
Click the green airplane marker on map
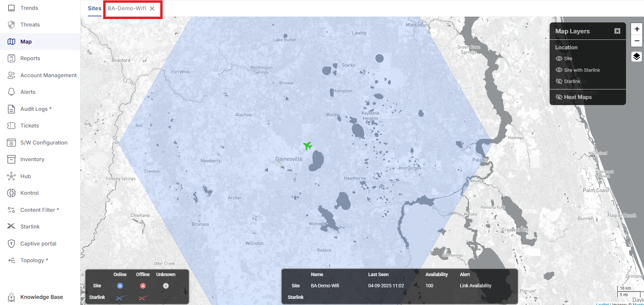coord(308,146)
